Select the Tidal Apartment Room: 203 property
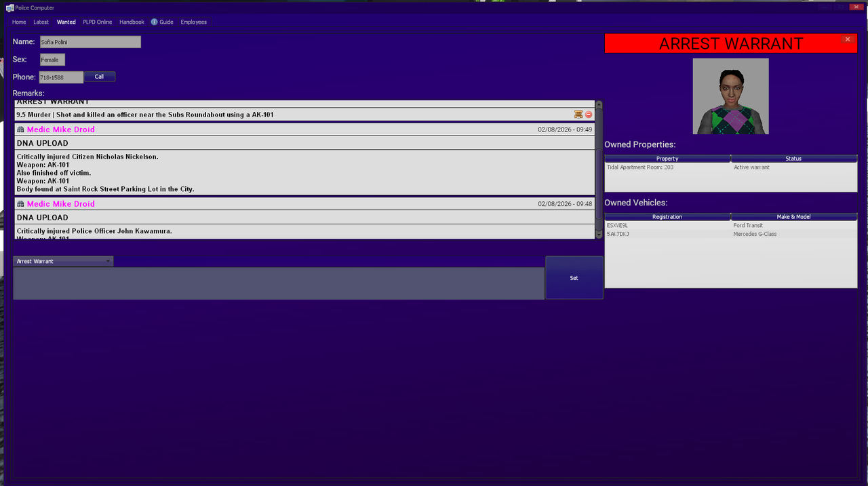868x486 pixels. click(x=640, y=167)
